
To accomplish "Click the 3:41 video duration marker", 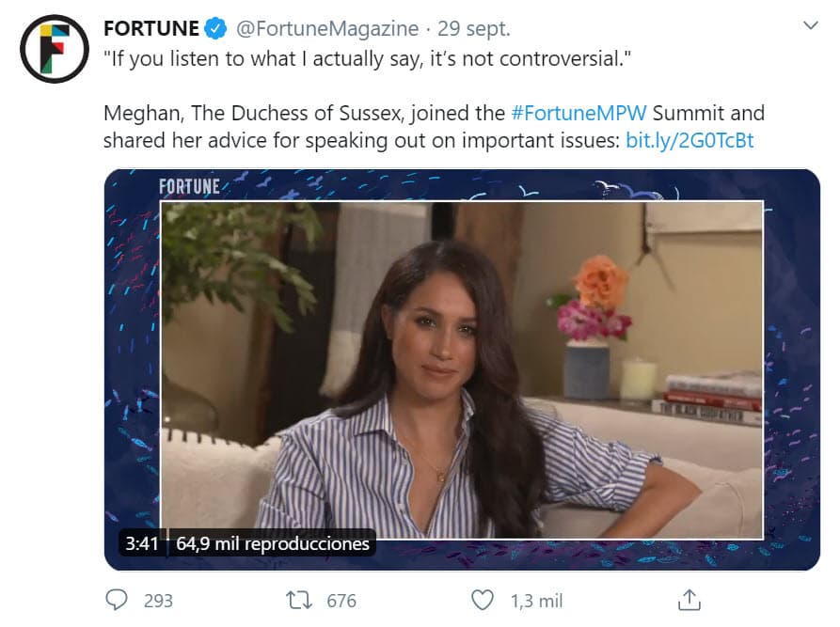I will (x=141, y=542).
